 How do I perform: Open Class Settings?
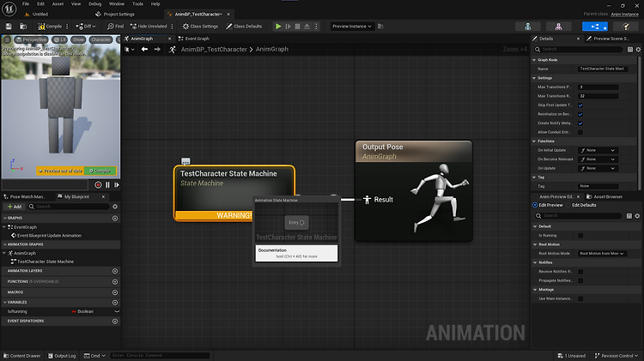pyautogui.click(x=200, y=27)
